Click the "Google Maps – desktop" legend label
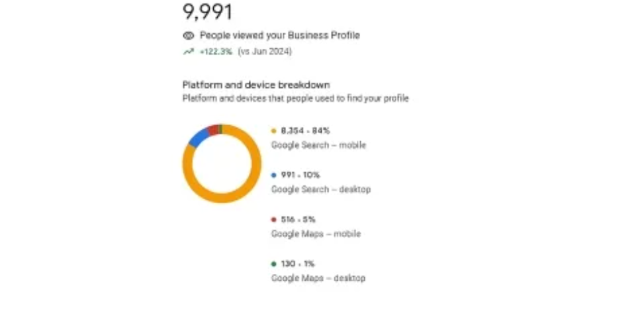The width and height of the screenshot is (644, 323). click(318, 278)
